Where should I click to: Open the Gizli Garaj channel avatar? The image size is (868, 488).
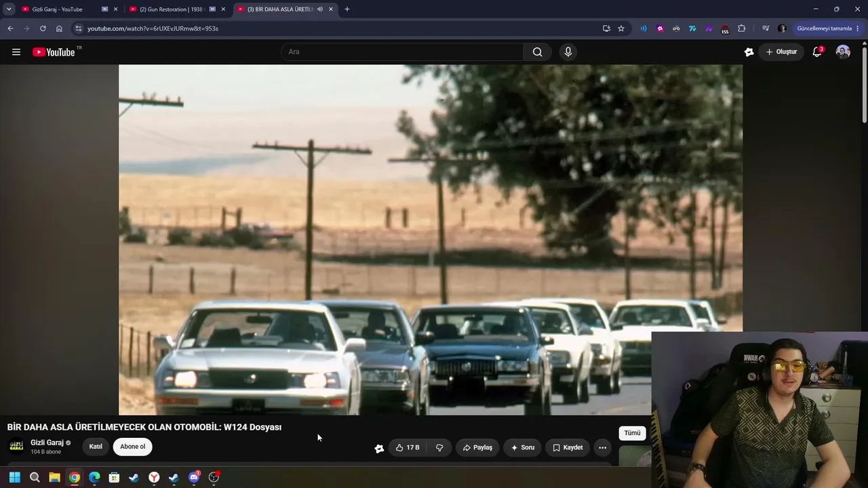tap(16, 447)
